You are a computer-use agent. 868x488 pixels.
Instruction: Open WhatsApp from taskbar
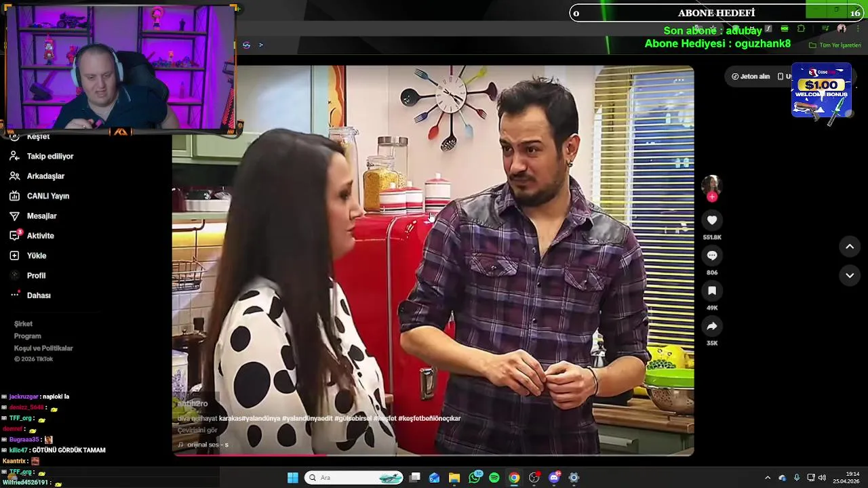click(x=475, y=478)
